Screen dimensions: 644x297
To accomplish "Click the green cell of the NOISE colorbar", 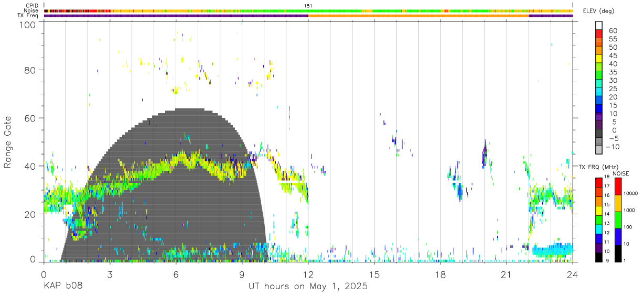I will coord(618,220).
